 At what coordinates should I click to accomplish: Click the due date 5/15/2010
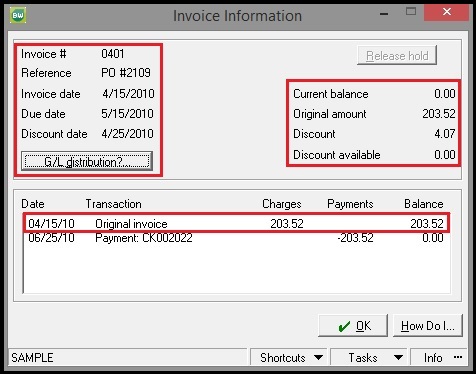click(x=127, y=114)
